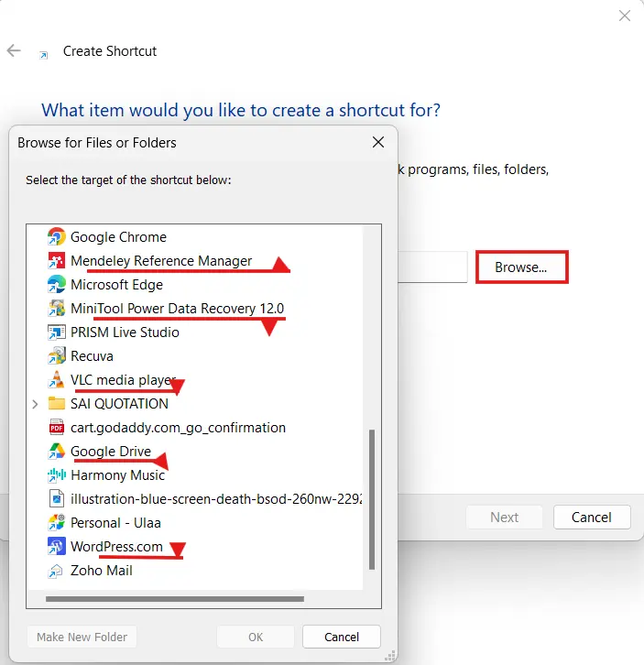Click OK in Browse dialog

[x=256, y=637]
